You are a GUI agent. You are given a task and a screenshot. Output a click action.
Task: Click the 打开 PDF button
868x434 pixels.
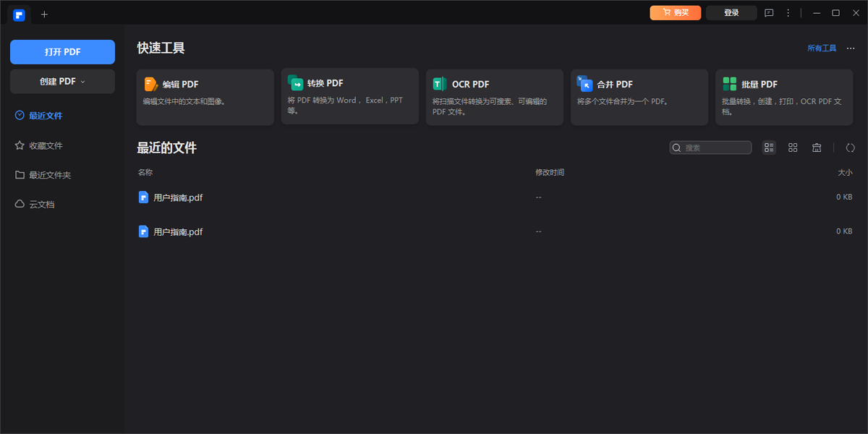(x=62, y=52)
